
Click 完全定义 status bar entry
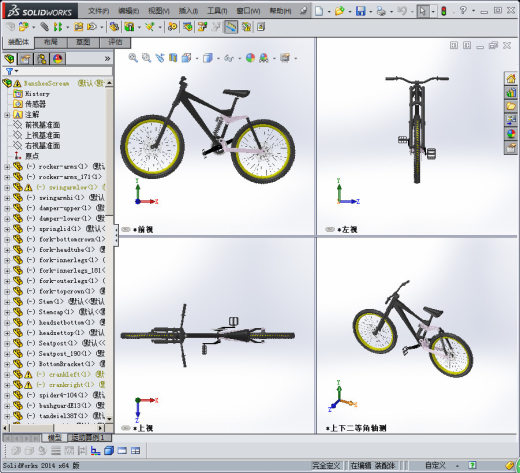tap(326, 465)
